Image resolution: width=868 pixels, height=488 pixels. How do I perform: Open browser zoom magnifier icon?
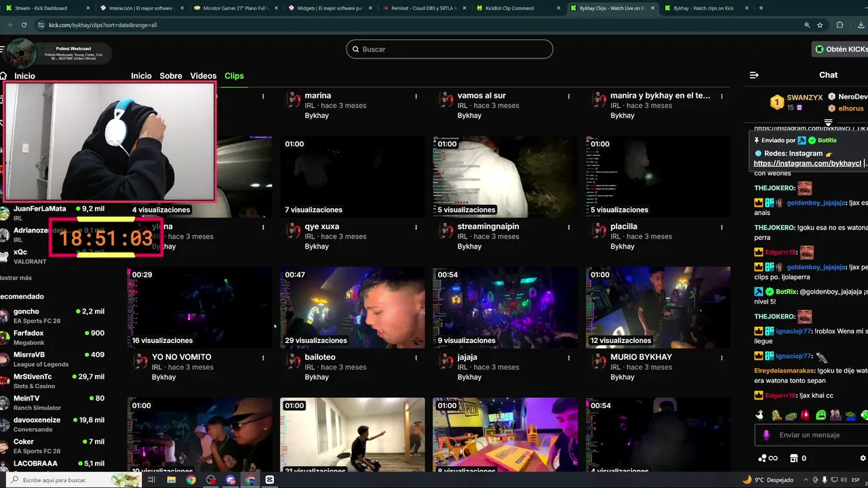pos(807,25)
